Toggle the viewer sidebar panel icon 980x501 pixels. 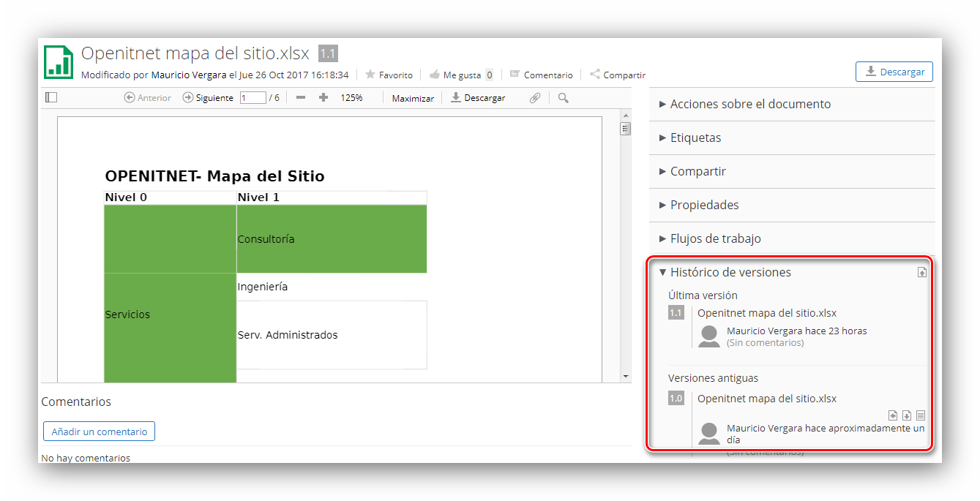pos(51,97)
